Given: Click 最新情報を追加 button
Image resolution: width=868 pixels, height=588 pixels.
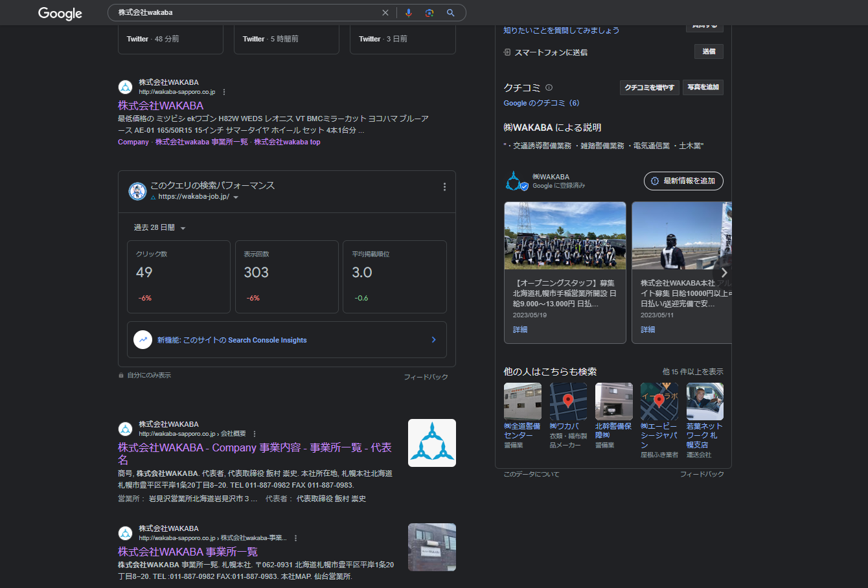Looking at the screenshot, I should click(683, 181).
